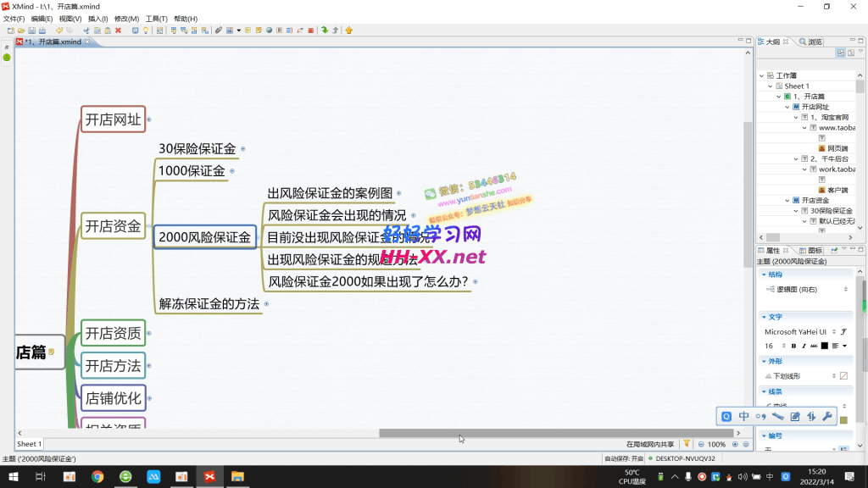Open Chrome from the taskbar
868x488 pixels.
coord(97,476)
